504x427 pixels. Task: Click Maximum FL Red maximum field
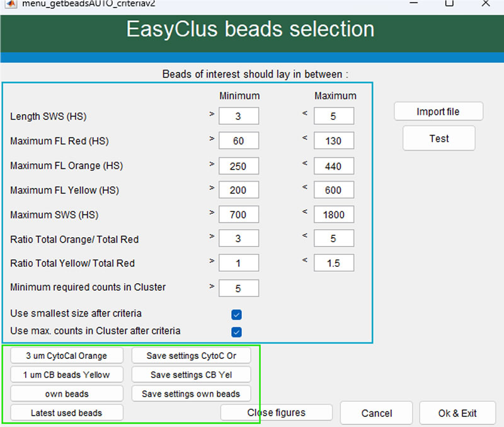tap(333, 141)
